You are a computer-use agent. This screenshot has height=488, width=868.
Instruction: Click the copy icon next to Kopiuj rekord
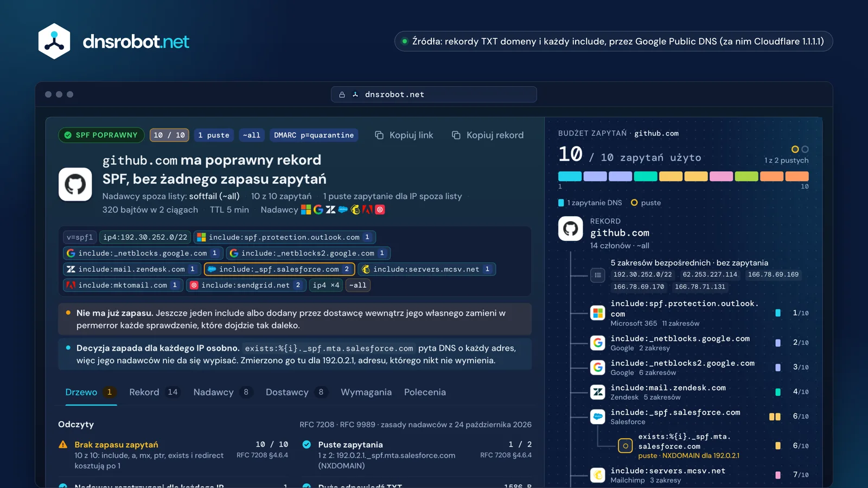[x=456, y=135]
